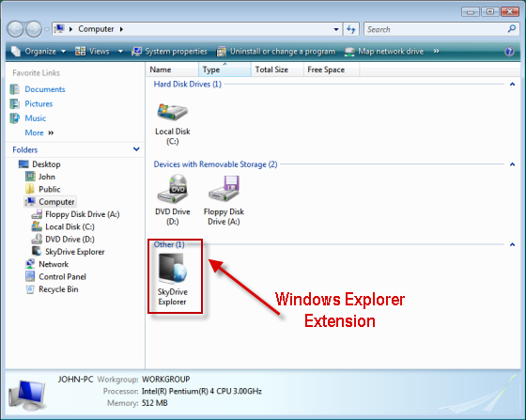
Task: Collapse the Other group
Action: (512, 244)
